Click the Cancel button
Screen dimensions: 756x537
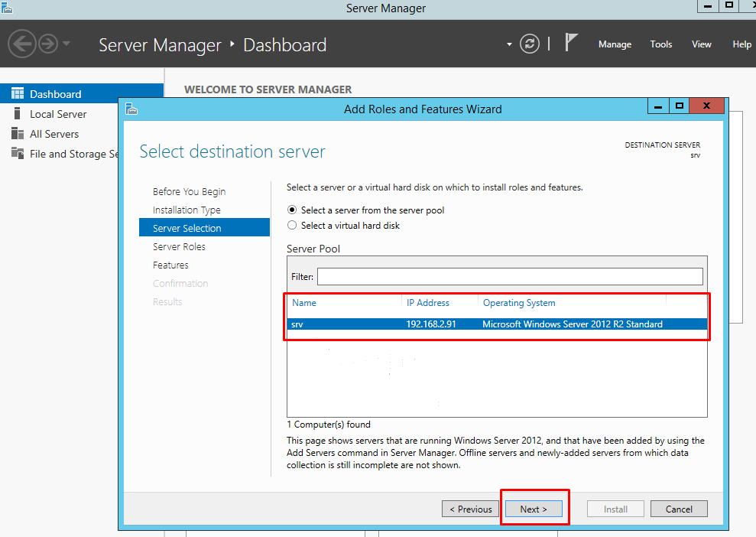(679, 509)
